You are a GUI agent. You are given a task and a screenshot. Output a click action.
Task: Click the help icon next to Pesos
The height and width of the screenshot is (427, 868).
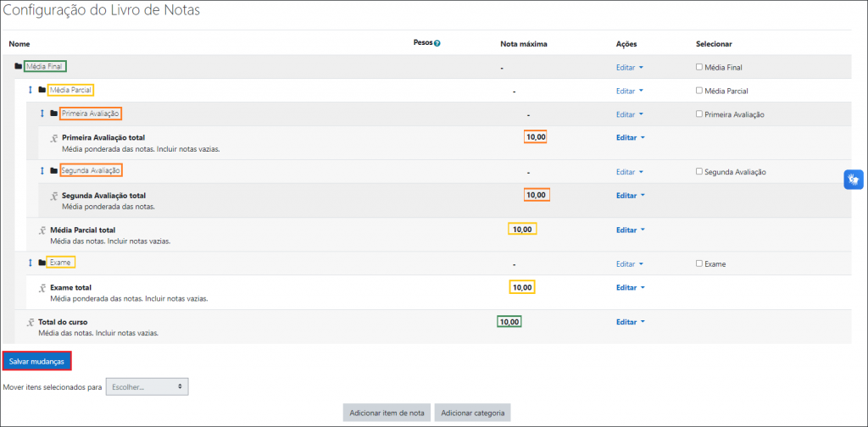click(x=437, y=42)
